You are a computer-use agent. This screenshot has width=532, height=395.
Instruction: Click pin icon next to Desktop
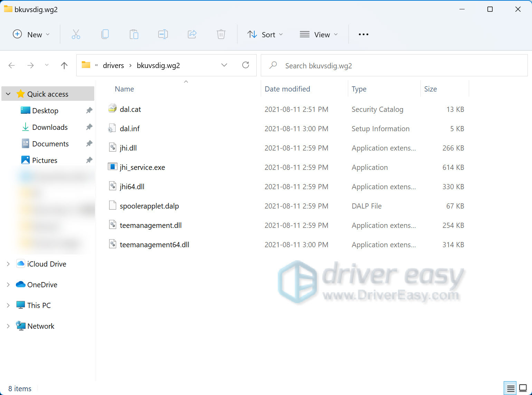coord(89,110)
